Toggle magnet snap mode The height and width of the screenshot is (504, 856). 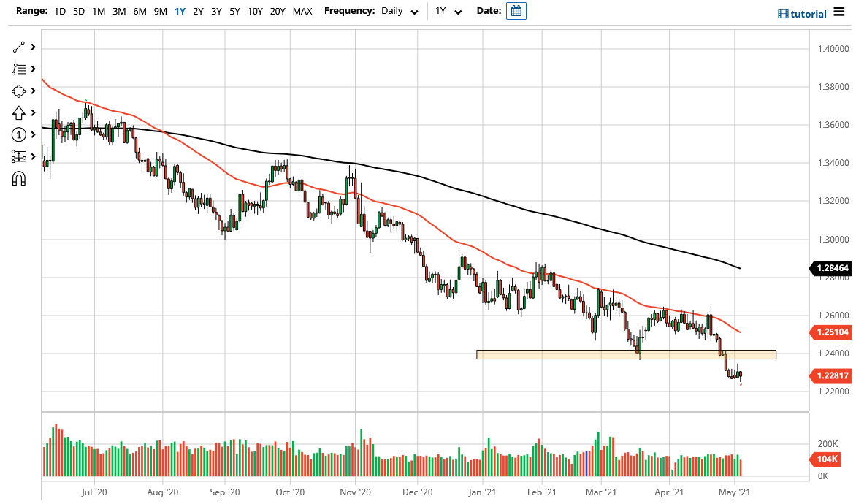[x=20, y=178]
